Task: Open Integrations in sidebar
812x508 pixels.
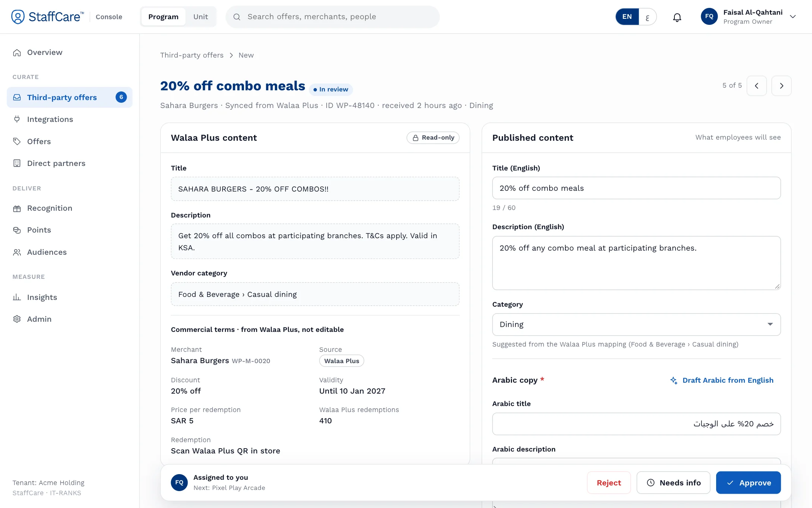Action: [70, 119]
